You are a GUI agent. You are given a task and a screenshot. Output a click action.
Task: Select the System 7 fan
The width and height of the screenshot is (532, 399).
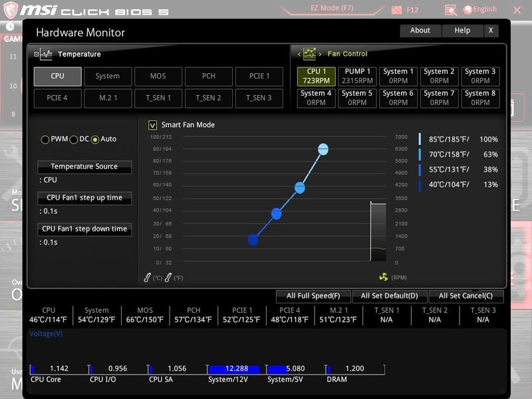[440, 98]
